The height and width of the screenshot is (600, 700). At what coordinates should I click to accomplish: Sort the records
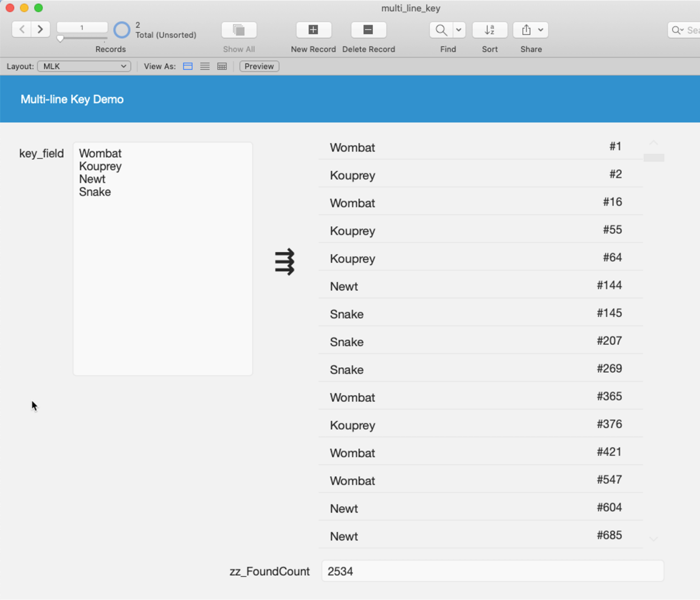(489, 30)
